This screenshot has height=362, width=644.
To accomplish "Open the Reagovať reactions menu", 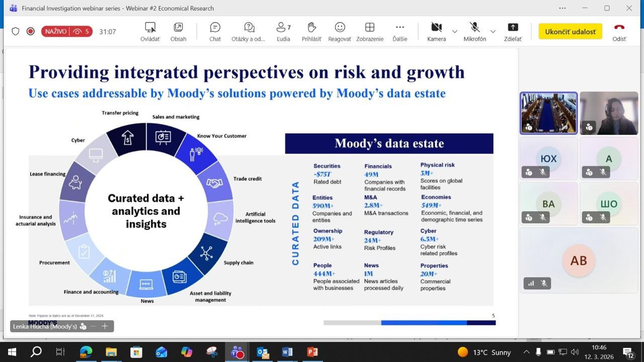I will click(x=340, y=32).
